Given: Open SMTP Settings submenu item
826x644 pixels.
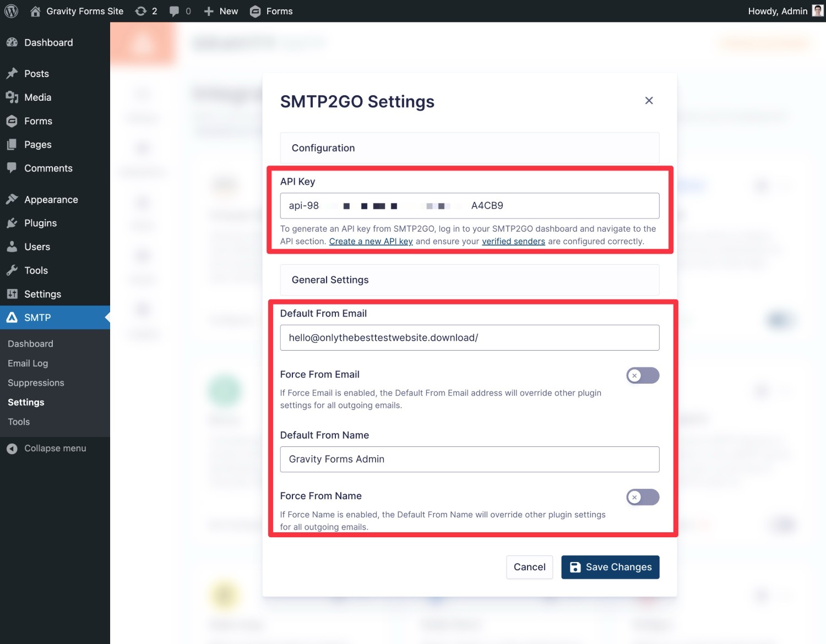Looking at the screenshot, I should click(x=26, y=402).
